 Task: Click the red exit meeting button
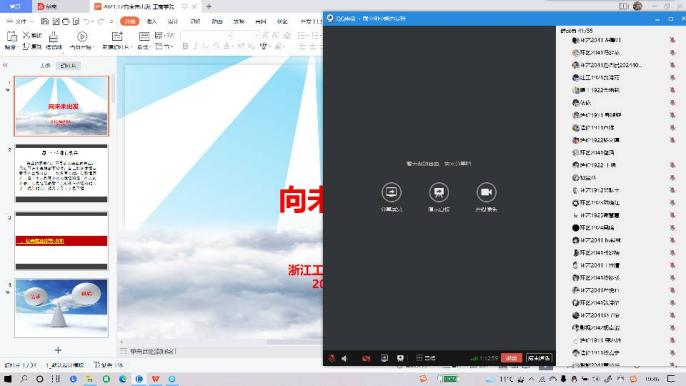point(511,358)
